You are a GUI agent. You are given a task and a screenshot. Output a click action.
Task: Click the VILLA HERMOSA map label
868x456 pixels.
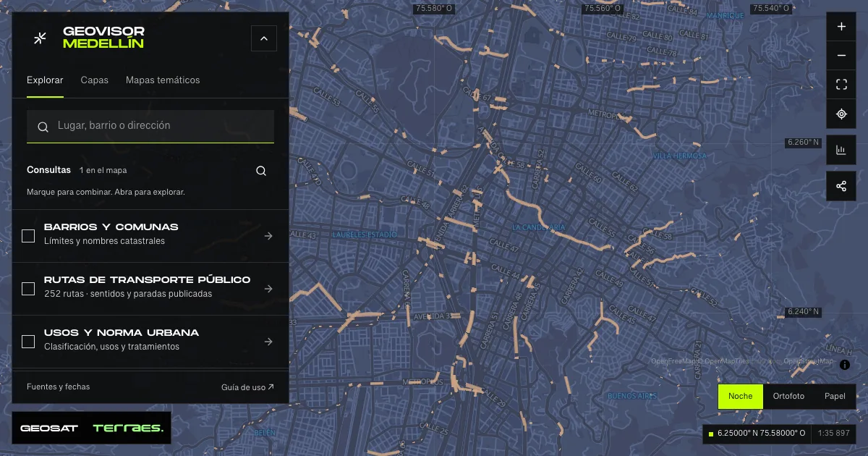tap(680, 156)
